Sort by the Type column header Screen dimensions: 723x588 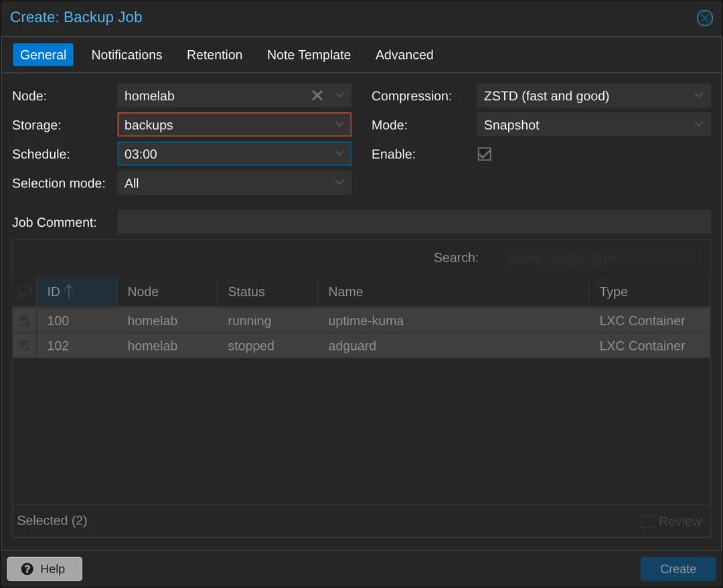click(x=649, y=291)
